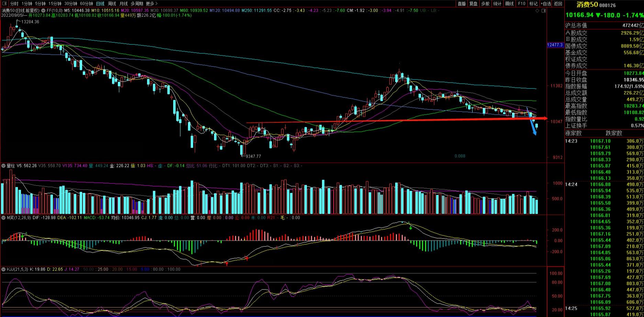Image resolution: width=644 pixels, height=317 pixels.
Task: Click the 沪总市值 row label
Action: pyautogui.click(x=576, y=25)
